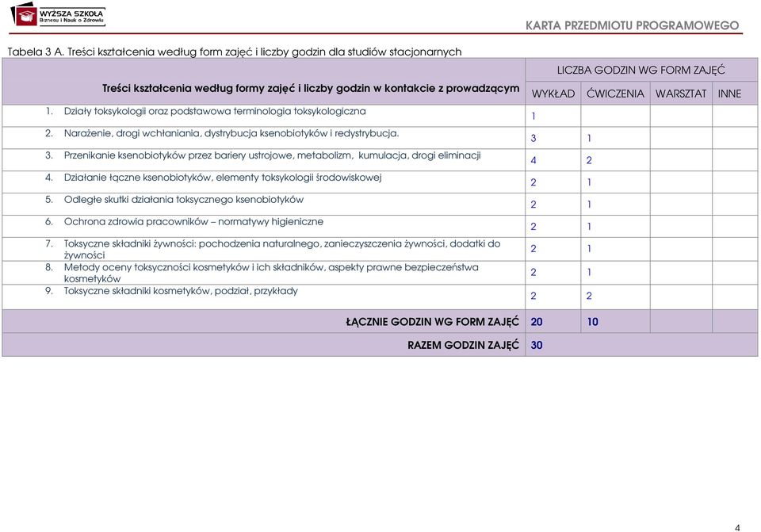Click page number 4 in footer
761x532 pixels.
coord(738,527)
